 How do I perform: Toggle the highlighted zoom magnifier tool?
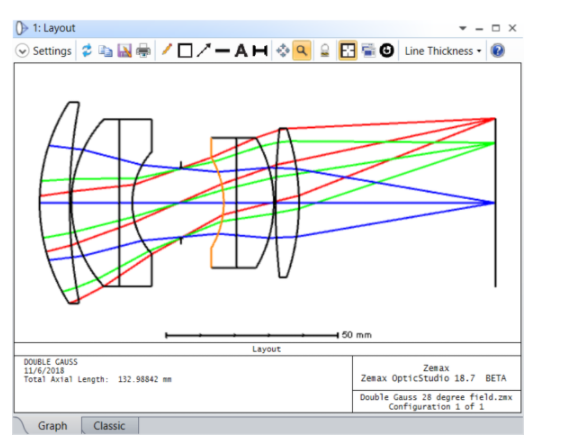tap(302, 51)
